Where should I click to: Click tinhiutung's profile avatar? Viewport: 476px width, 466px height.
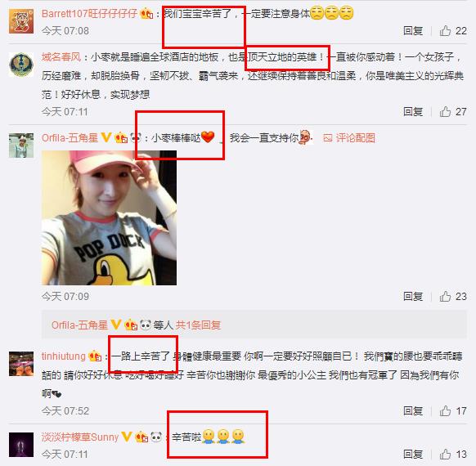pos(21,364)
